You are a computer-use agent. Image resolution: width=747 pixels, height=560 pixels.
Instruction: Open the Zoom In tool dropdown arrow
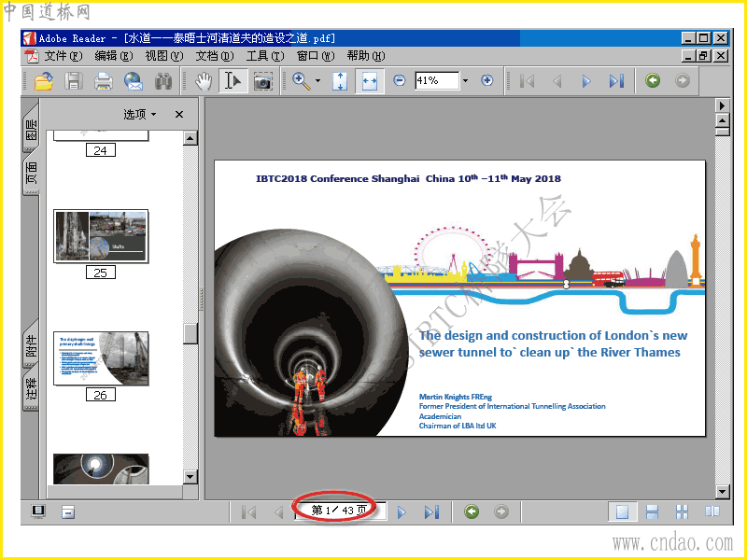[x=317, y=81]
